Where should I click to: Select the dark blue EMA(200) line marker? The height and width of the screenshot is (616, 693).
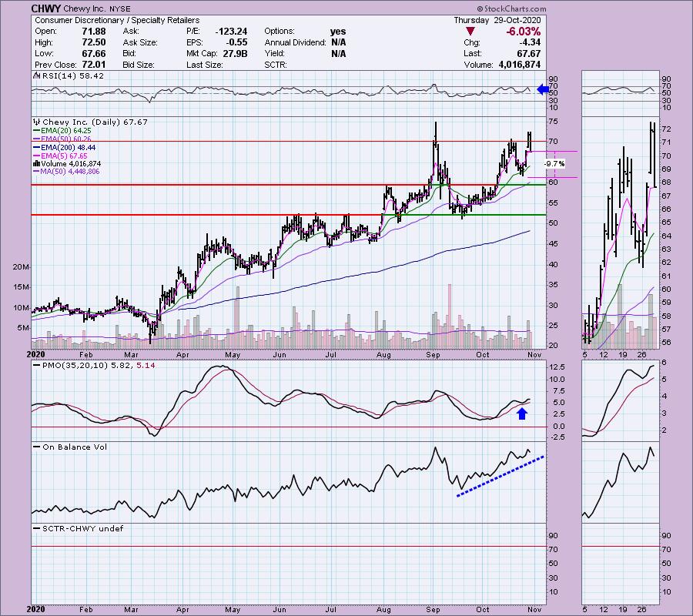tap(36, 148)
